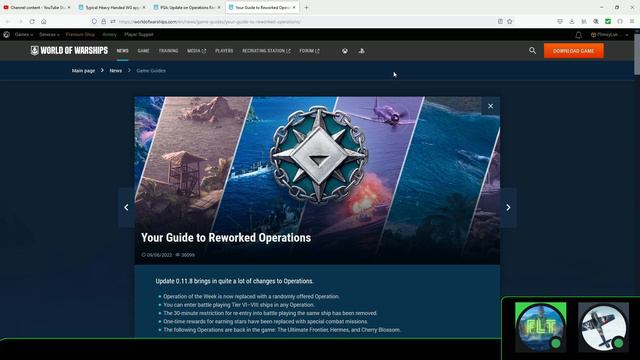Open the Premium Shop link
The image size is (640, 360).
click(80, 35)
